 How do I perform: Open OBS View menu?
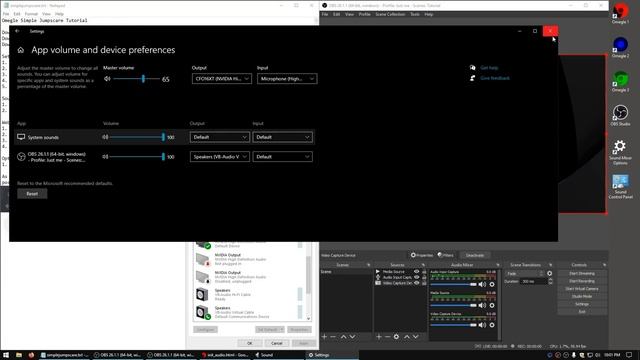coord(349,14)
